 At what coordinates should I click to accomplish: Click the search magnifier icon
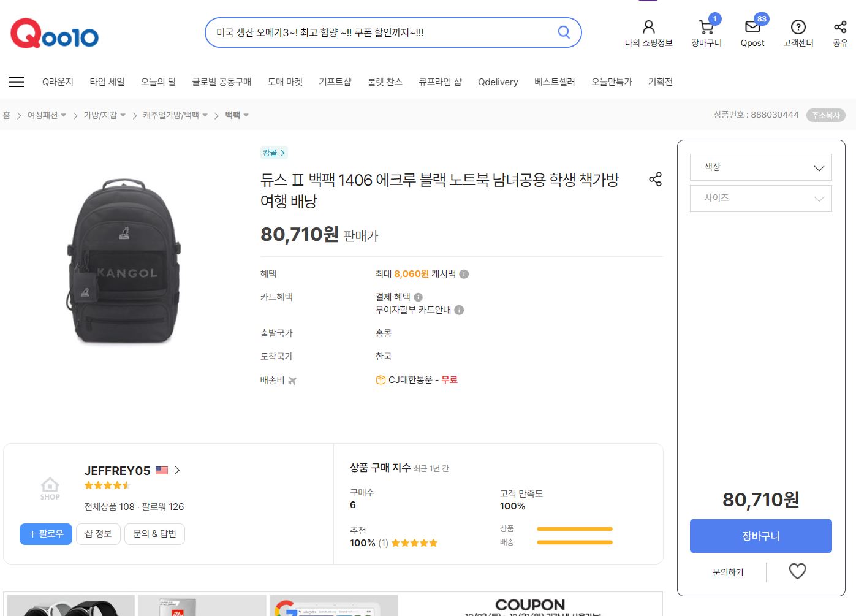(564, 32)
